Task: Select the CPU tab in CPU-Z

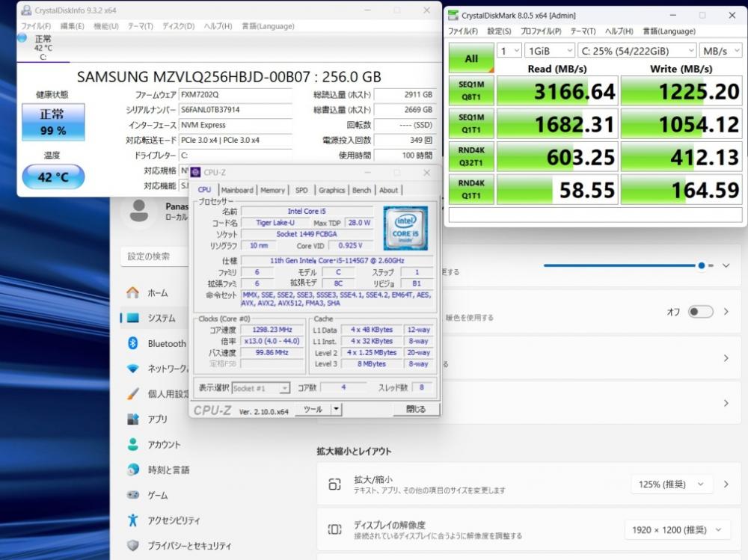Action: point(204,190)
